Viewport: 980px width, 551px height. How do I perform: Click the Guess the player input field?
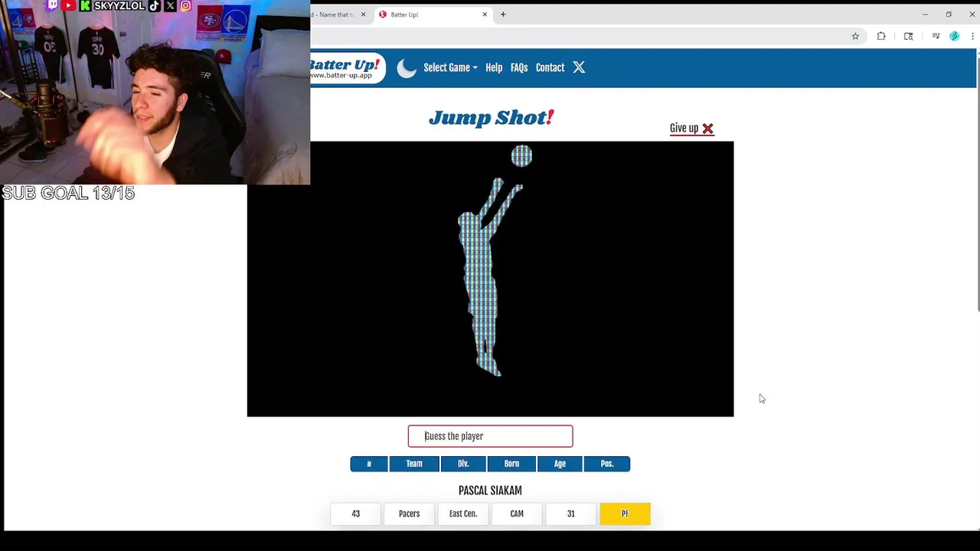click(490, 436)
